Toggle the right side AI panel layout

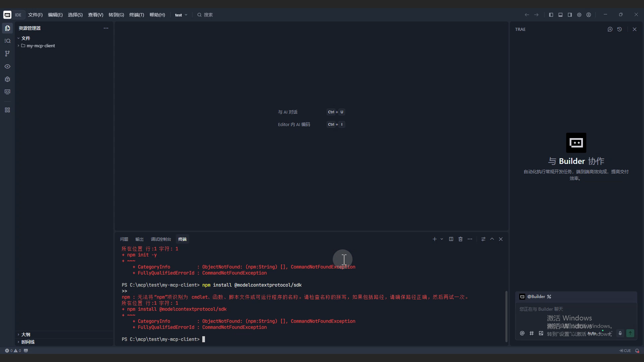tap(570, 15)
